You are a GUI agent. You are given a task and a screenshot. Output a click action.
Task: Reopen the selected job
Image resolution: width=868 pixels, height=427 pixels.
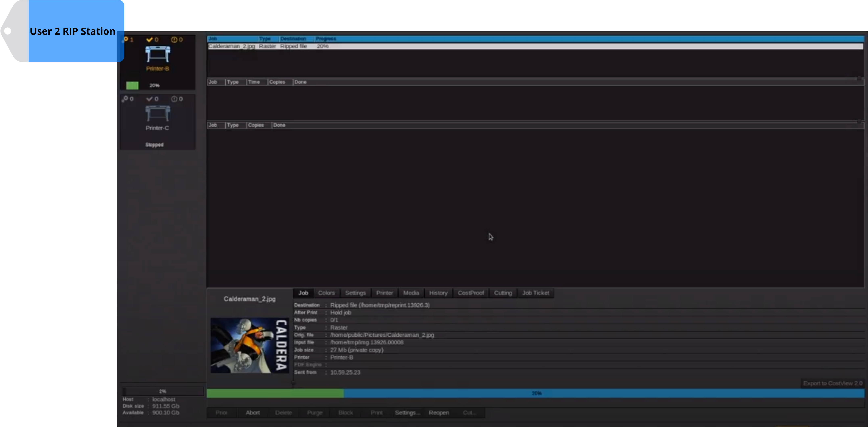[x=439, y=412]
